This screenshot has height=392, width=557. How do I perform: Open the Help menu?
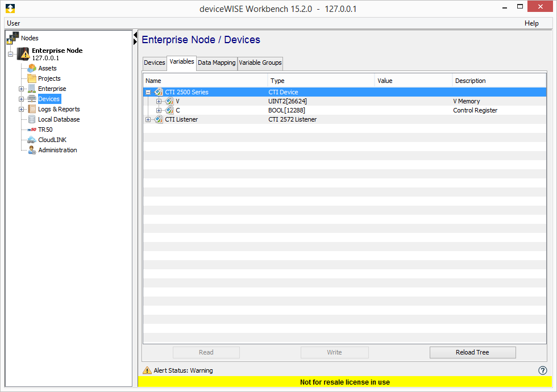coord(531,23)
